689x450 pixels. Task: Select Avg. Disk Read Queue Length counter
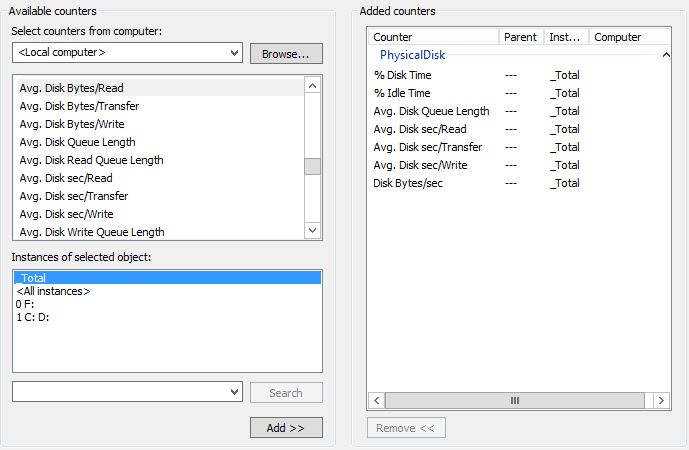[x=161, y=160]
